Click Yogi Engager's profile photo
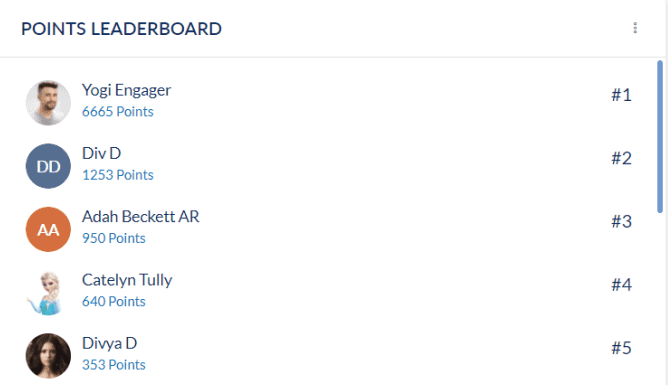The width and height of the screenshot is (668, 390). tap(48, 103)
